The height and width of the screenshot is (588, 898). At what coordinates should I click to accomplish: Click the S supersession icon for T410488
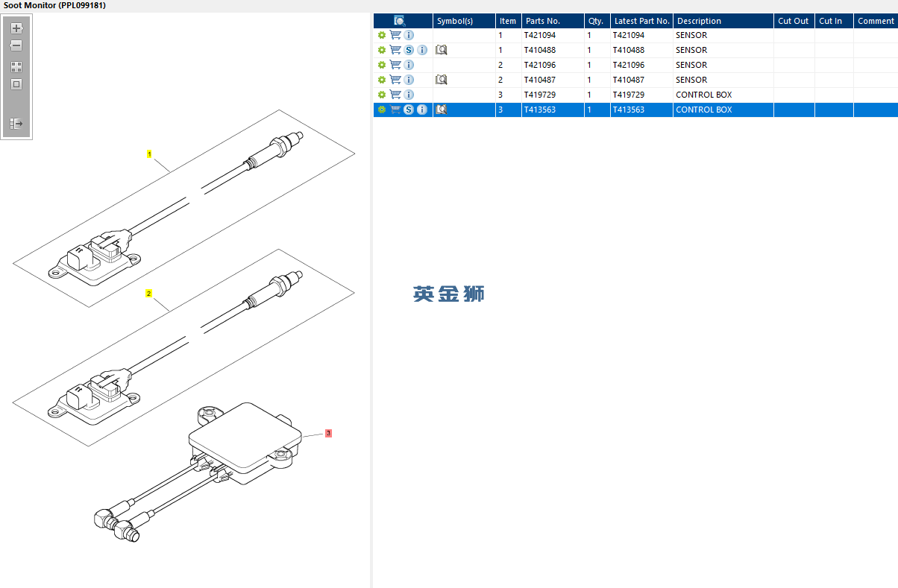(x=409, y=50)
